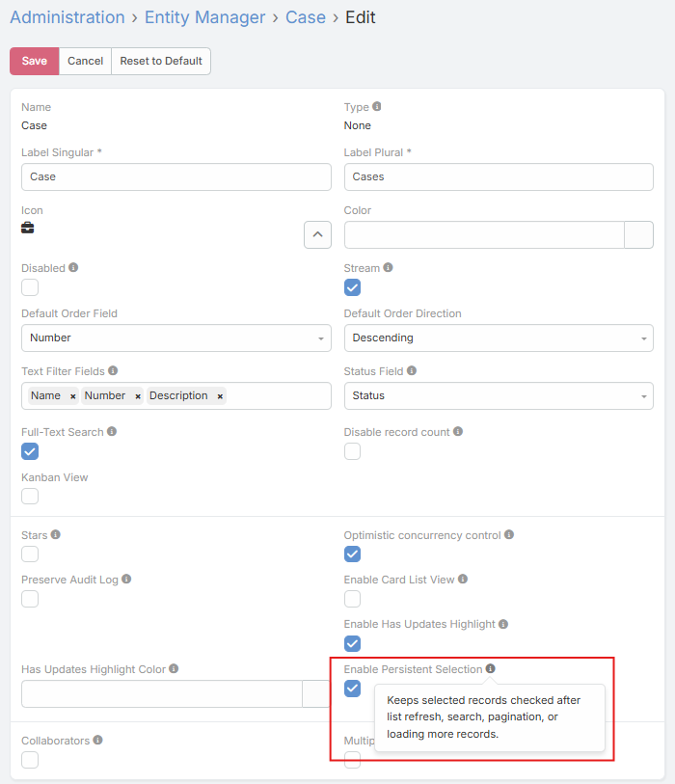Click info icon next to Type

tap(377, 107)
